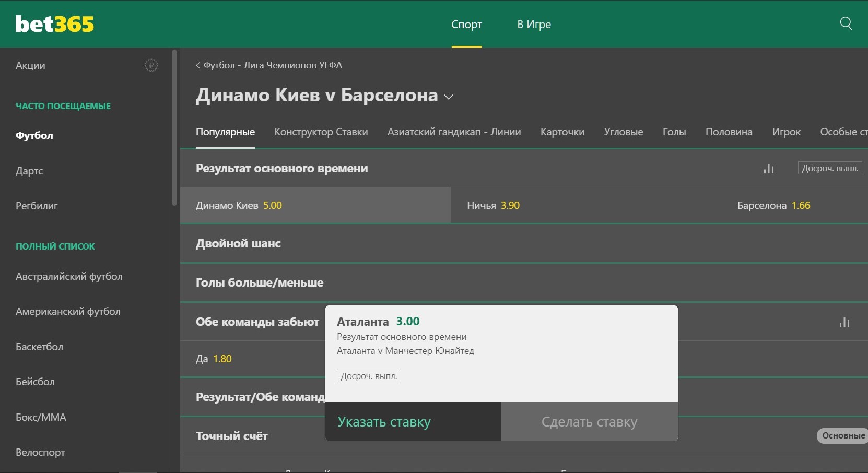Open the search magnifier icon

[846, 23]
